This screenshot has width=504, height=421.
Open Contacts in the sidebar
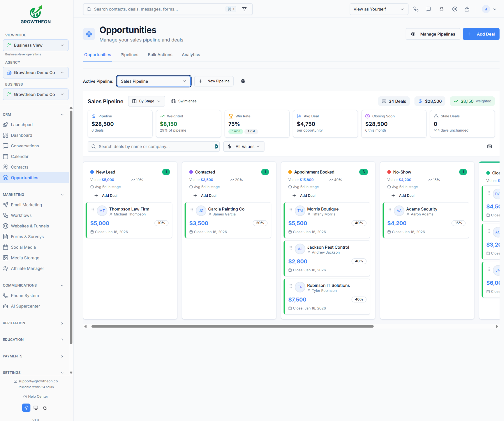pyautogui.click(x=34, y=167)
